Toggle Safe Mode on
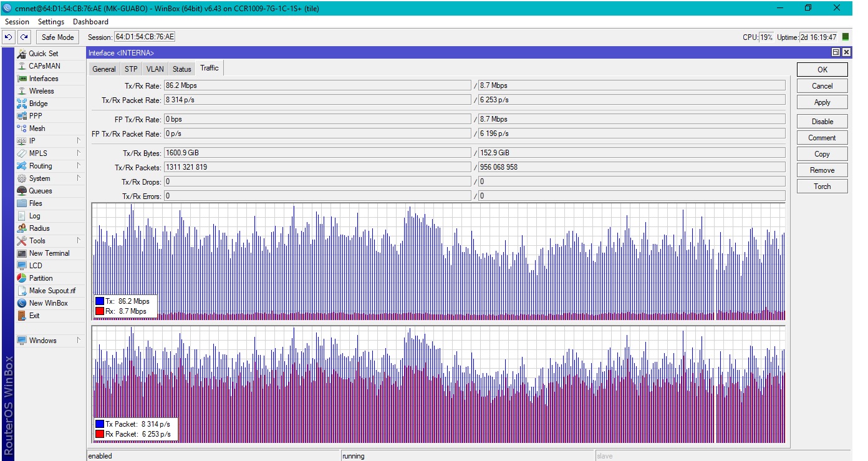Screen dimensions: 868x461 pos(57,37)
